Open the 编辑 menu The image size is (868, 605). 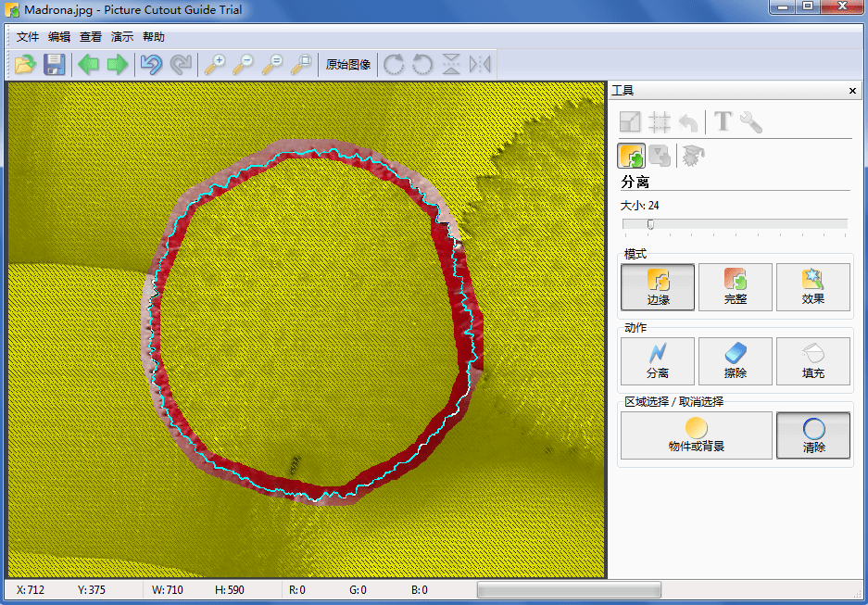point(59,37)
